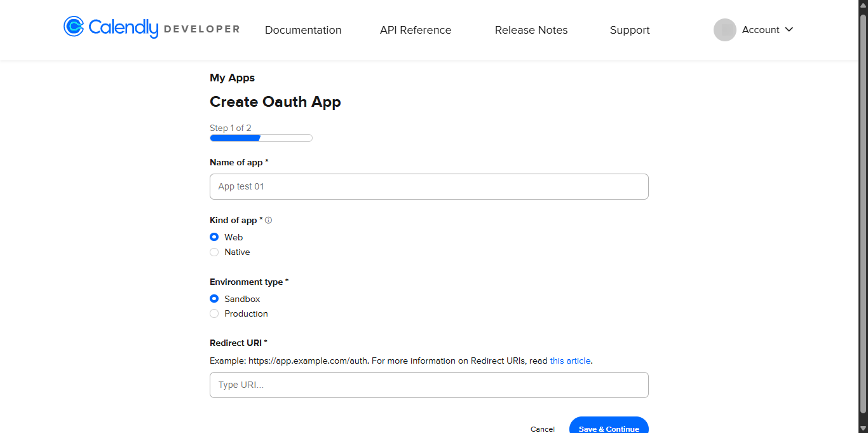
Task: Focus the Redirect URI input box
Action: [429, 385]
